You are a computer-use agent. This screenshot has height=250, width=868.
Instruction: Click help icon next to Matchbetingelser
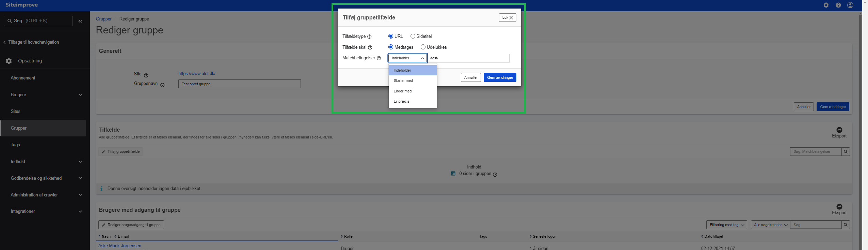tap(379, 58)
